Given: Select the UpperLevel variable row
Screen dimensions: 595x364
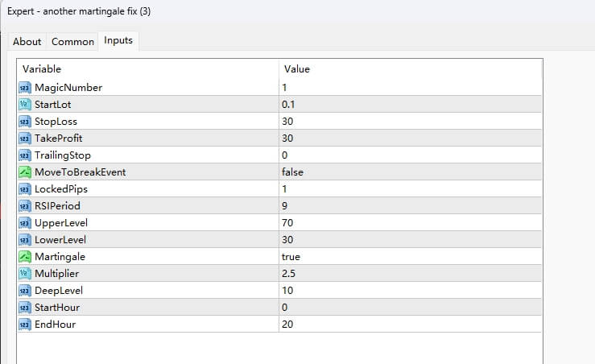Looking at the screenshot, I should tap(62, 222).
